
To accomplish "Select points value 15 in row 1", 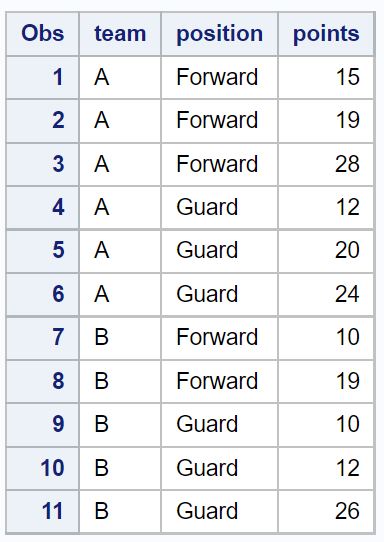I will pos(326,77).
